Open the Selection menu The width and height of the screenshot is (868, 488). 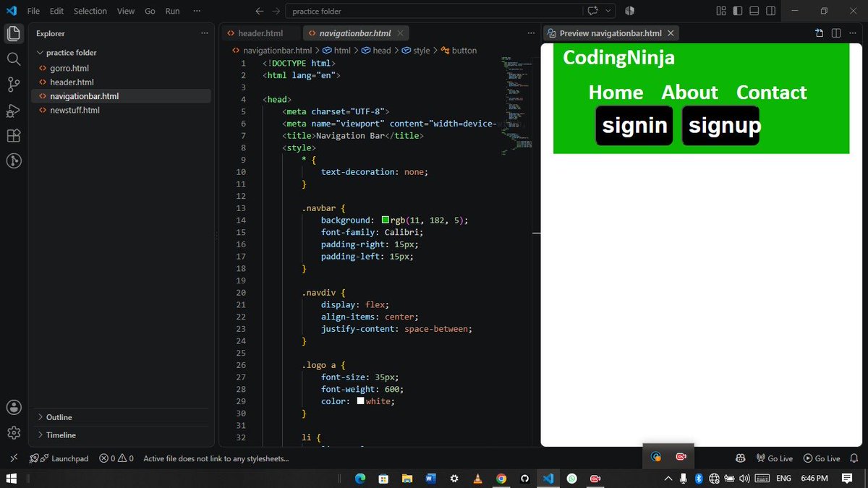click(90, 11)
